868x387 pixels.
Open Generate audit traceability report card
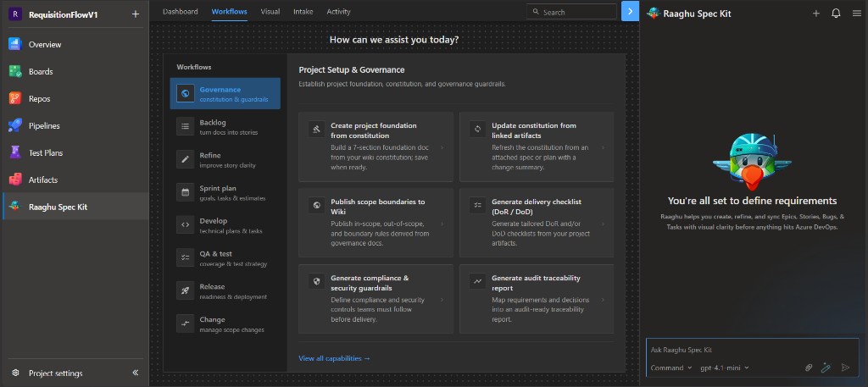[x=537, y=299]
